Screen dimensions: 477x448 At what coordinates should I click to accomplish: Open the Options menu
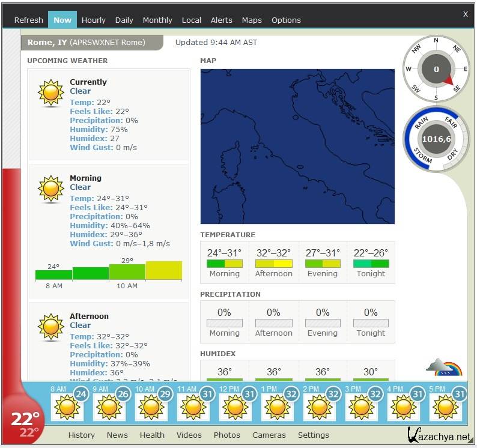[286, 20]
